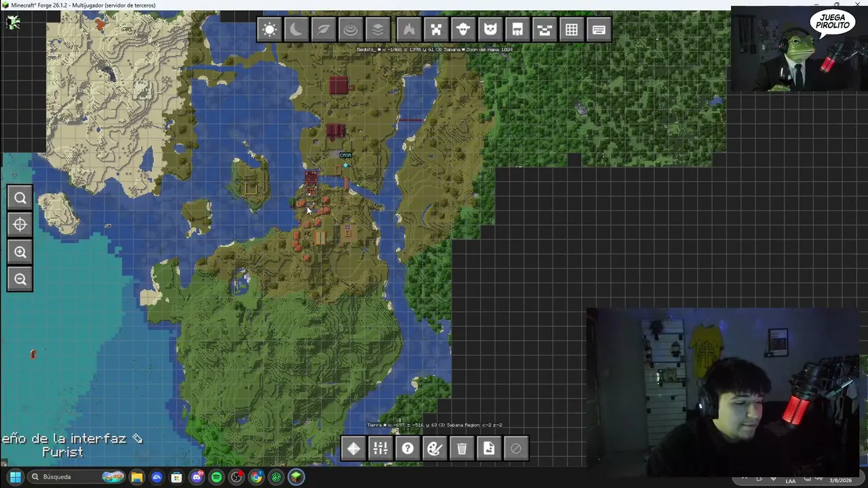868x488 pixels.
Task: Toggle pets display (cat icon)
Action: [x=490, y=30]
